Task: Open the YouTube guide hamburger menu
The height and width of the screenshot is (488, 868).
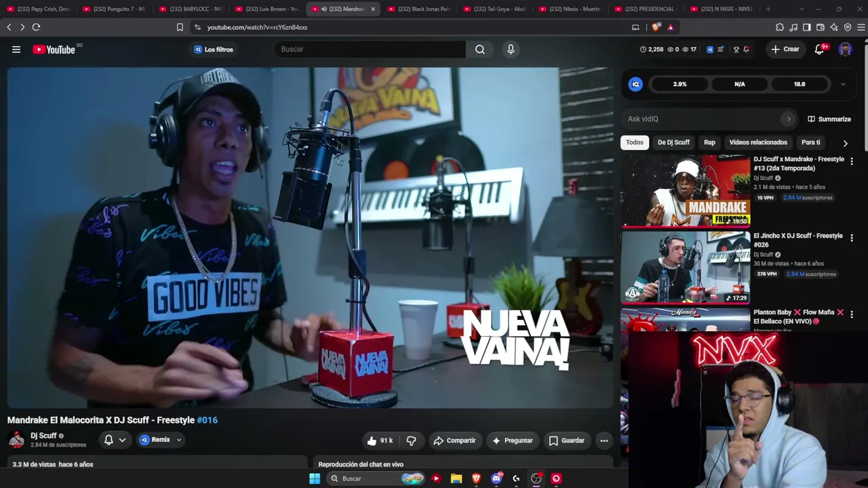Action: pyautogui.click(x=16, y=49)
